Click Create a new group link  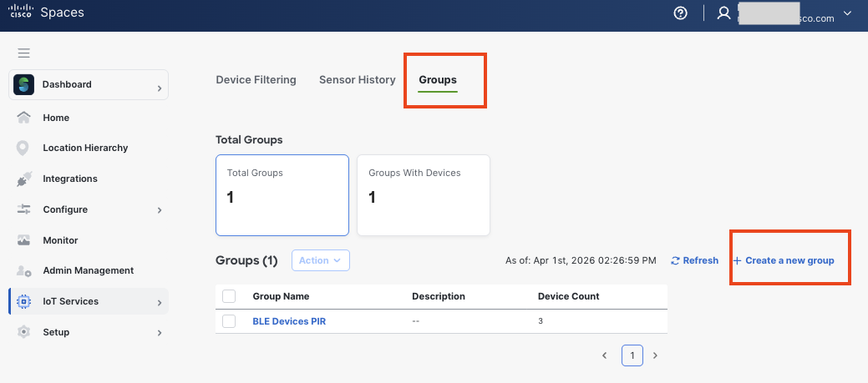click(x=784, y=260)
